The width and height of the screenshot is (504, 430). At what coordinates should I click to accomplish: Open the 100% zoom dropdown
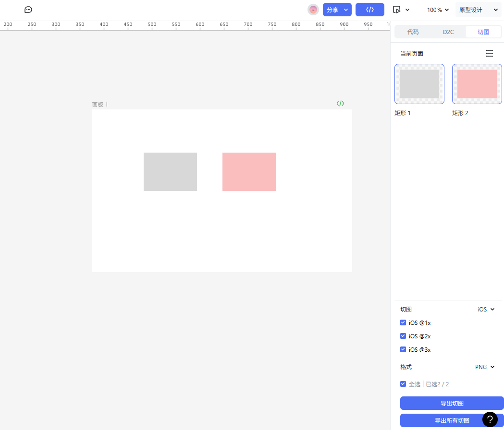coord(438,10)
